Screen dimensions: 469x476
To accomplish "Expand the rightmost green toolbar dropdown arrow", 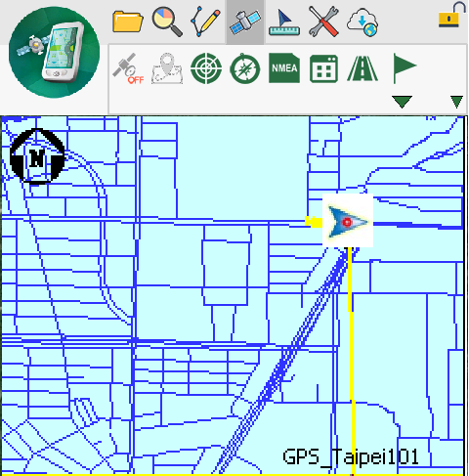I will tap(456, 102).
